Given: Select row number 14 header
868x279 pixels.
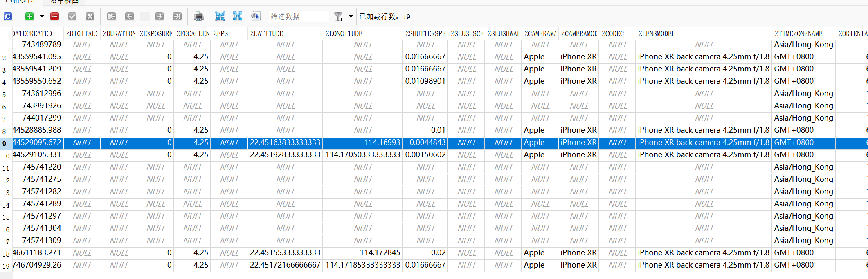Looking at the screenshot, I should point(6,205).
